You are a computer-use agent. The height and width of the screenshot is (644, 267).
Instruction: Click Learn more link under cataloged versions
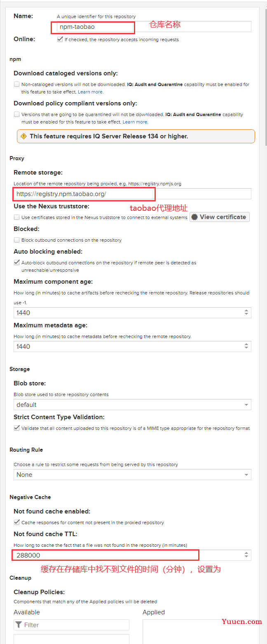click(91, 92)
